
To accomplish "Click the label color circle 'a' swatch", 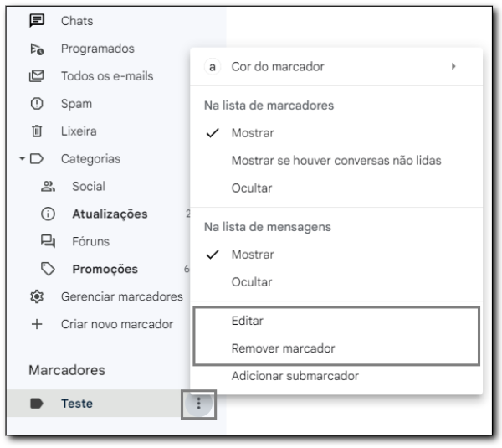I will 213,67.
